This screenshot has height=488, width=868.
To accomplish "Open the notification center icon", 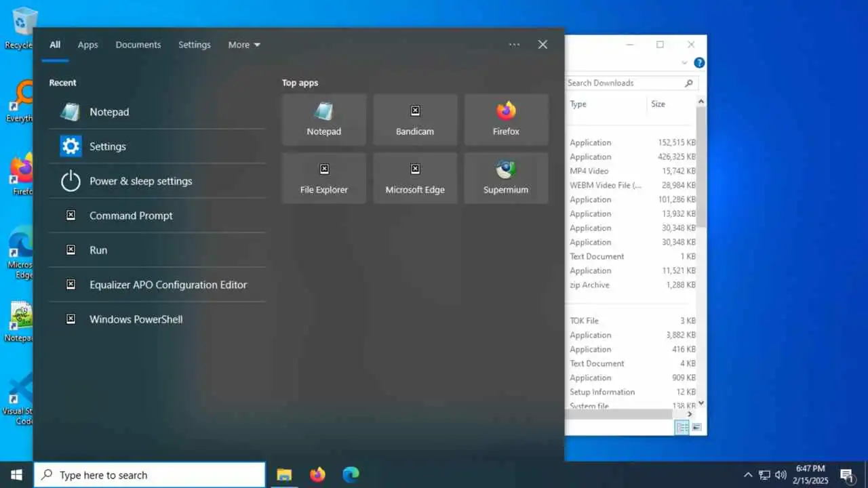I will (847, 475).
